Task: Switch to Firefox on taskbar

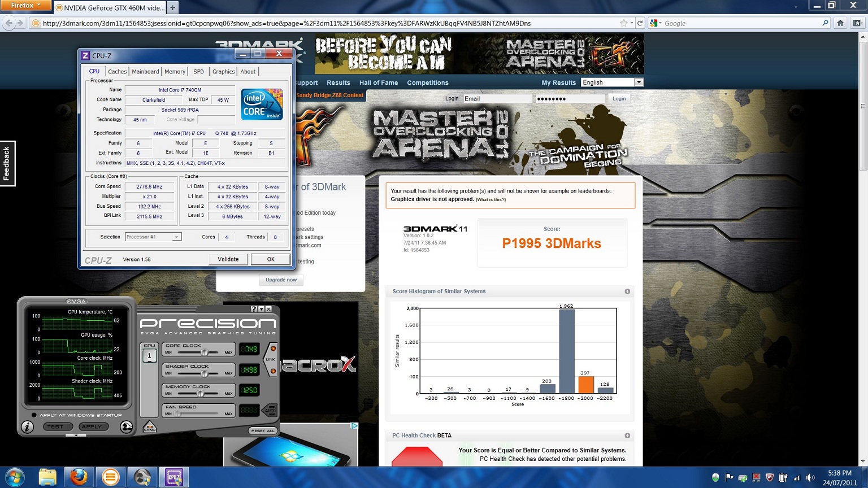Action: pos(79,477)
